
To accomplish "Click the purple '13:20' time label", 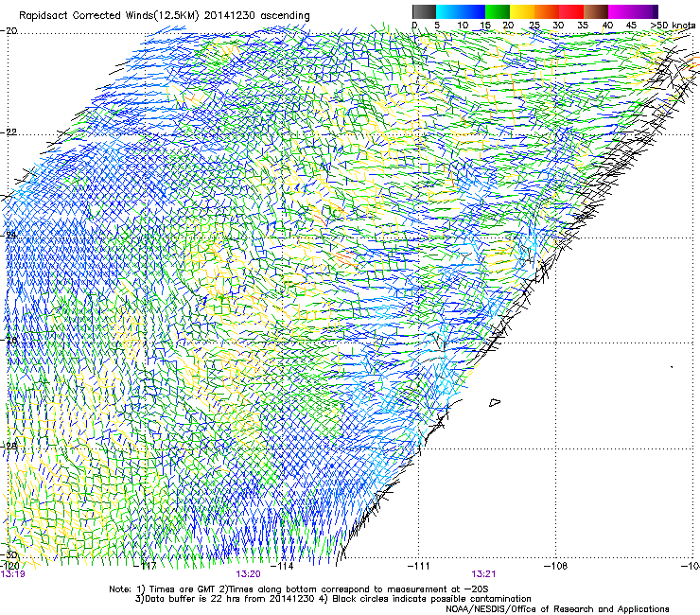I will click(x=248, y=574).
